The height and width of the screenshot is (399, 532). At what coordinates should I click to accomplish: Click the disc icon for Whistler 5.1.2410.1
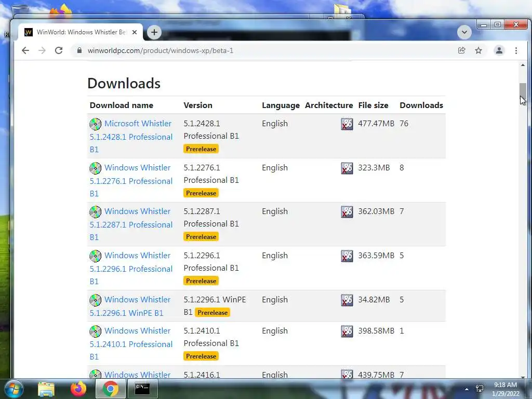point(96,331)
